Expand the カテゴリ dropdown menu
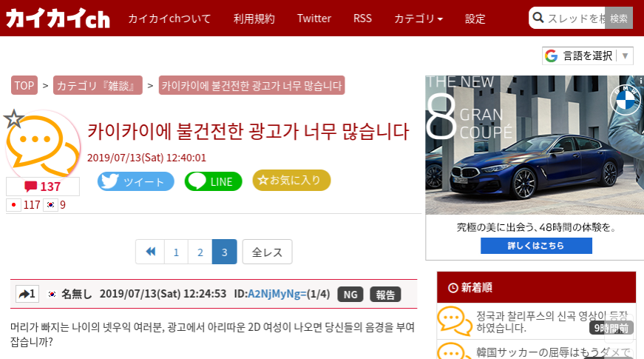644x359 pixels. [418, 19]
